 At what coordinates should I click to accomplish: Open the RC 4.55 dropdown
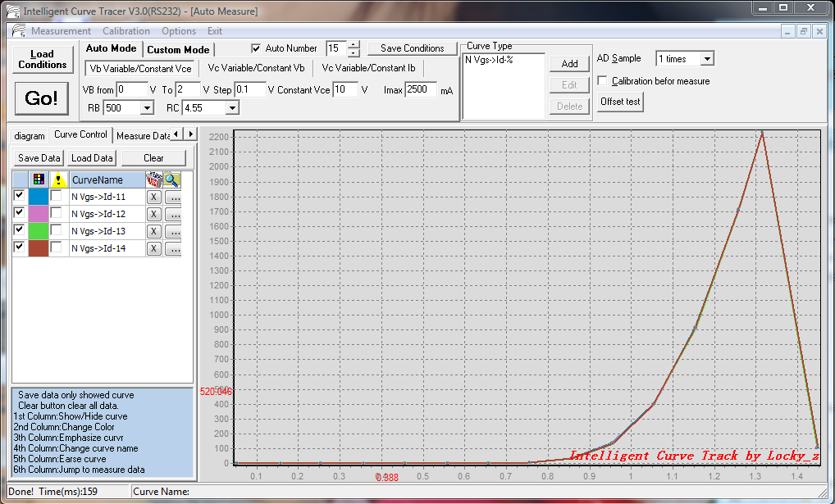coord(232,108)
